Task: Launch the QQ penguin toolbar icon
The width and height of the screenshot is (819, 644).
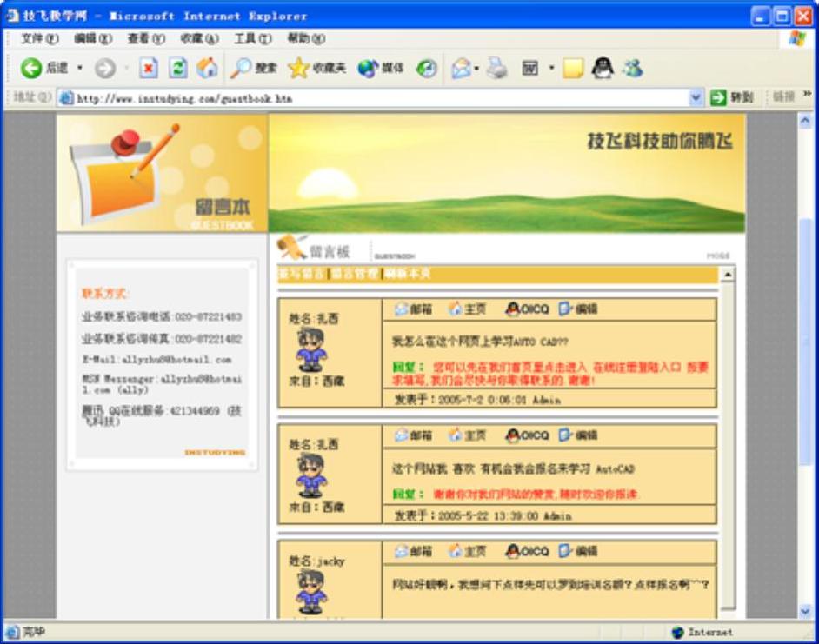Action: [603, 68]
